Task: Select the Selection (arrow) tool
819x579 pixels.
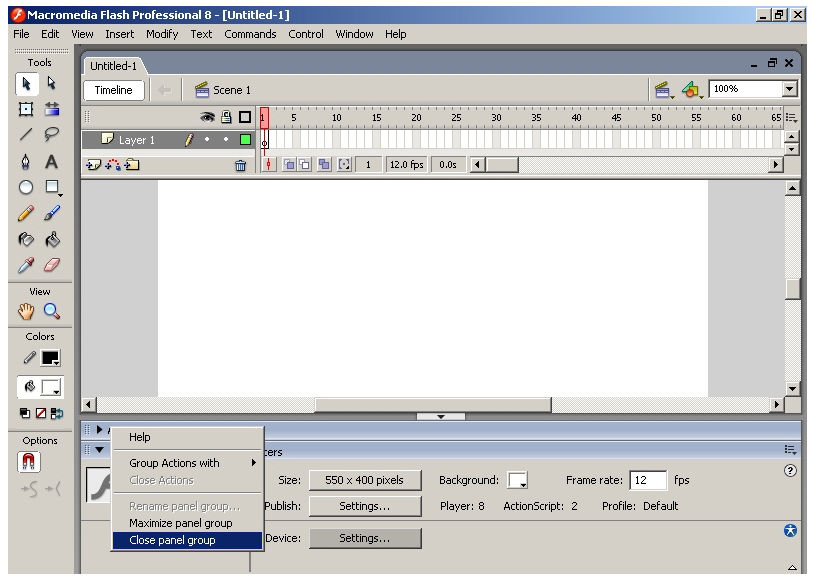Action: tap(26, 84)
